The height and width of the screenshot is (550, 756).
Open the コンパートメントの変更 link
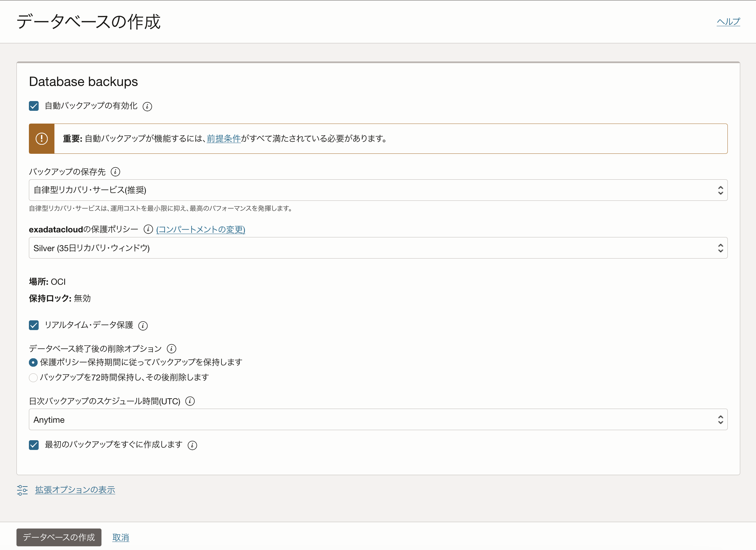[201, 230]
